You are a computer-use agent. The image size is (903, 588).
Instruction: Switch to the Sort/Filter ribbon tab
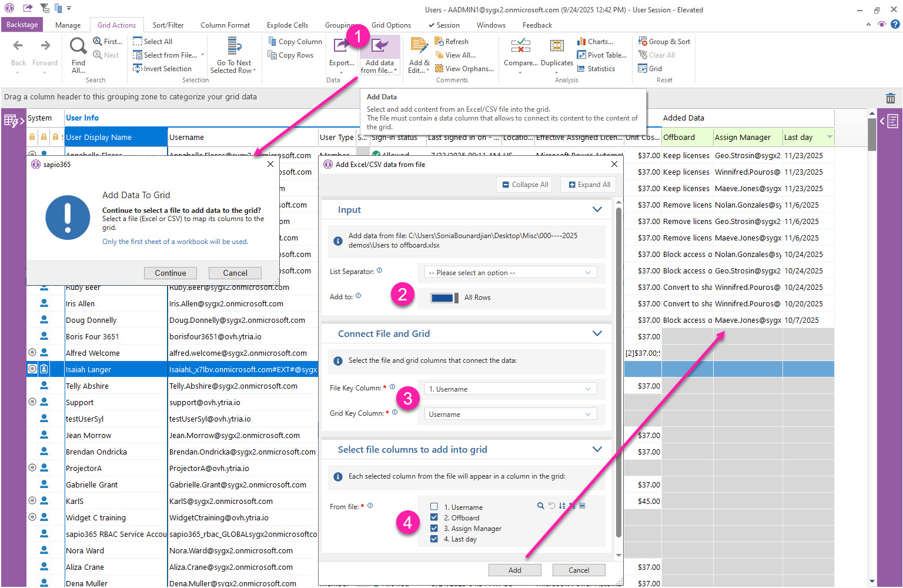click(x=168, y=25)
